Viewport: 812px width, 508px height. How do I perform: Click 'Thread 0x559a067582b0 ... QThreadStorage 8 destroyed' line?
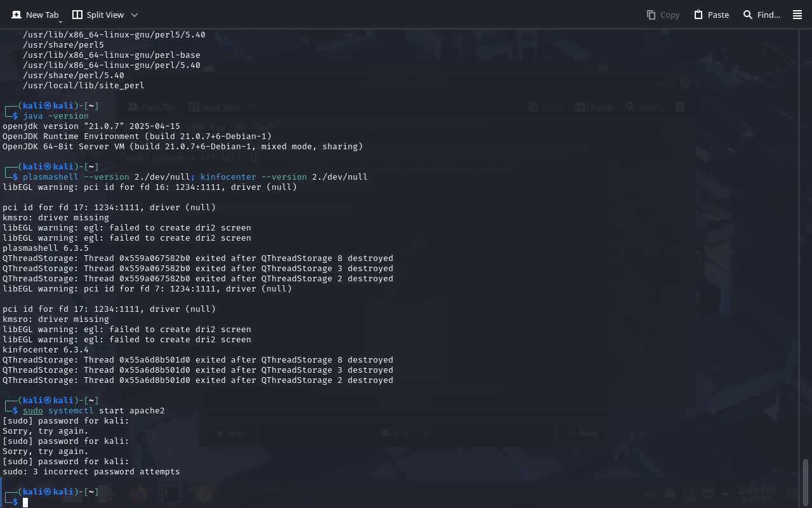pyautogui.click(x=198, y=258)
